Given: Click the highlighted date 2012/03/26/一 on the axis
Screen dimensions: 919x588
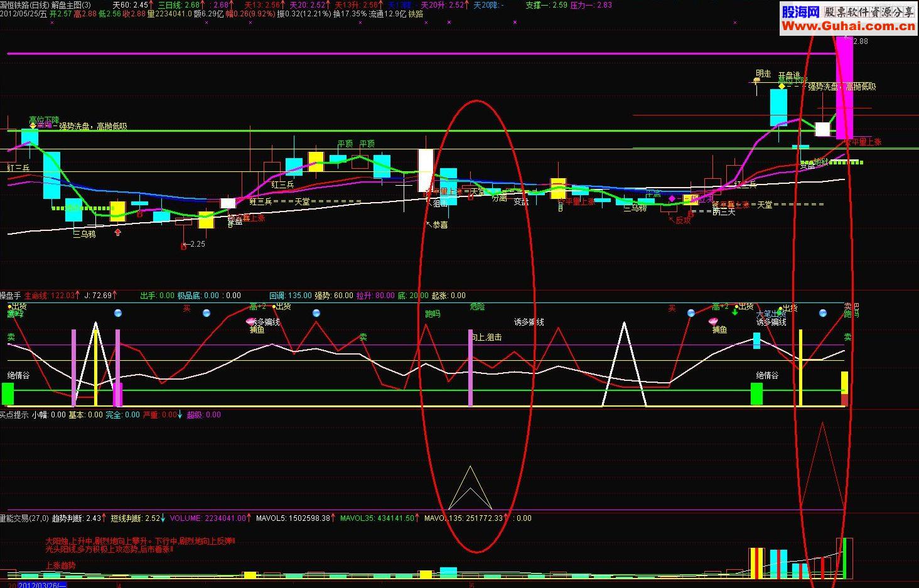Looking at the screenshot, I should coord(42,585).
